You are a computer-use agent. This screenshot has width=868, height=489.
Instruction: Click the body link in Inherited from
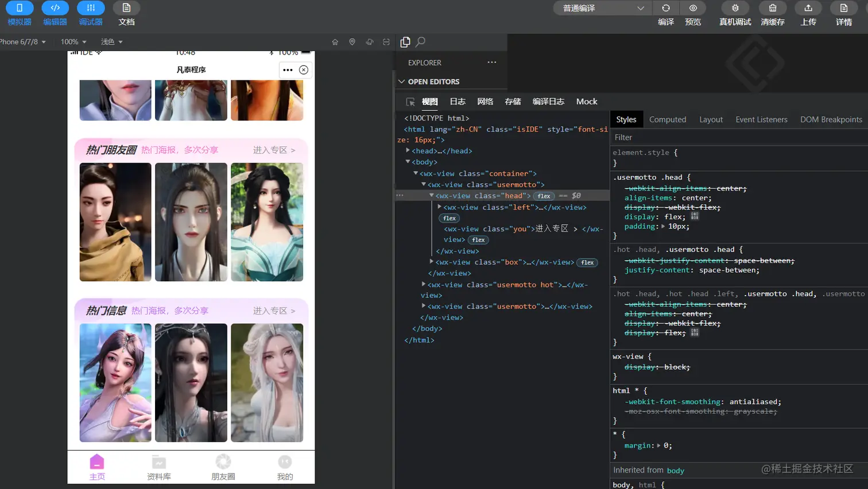tap(676, 471)
